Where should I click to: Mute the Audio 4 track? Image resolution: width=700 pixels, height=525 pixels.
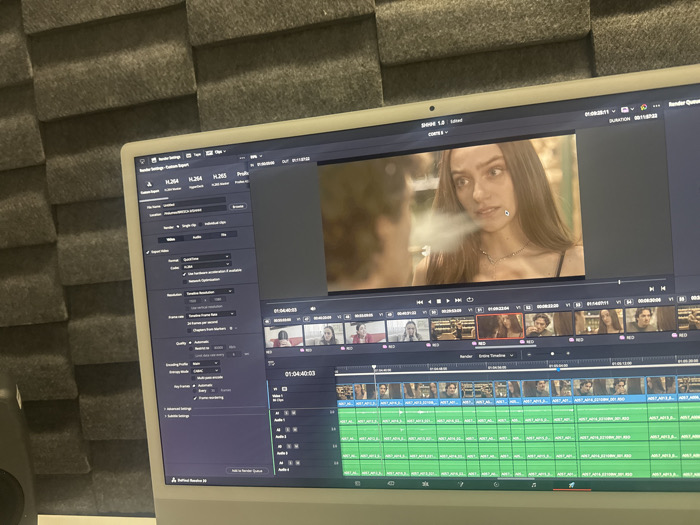(x=297, y=462)
